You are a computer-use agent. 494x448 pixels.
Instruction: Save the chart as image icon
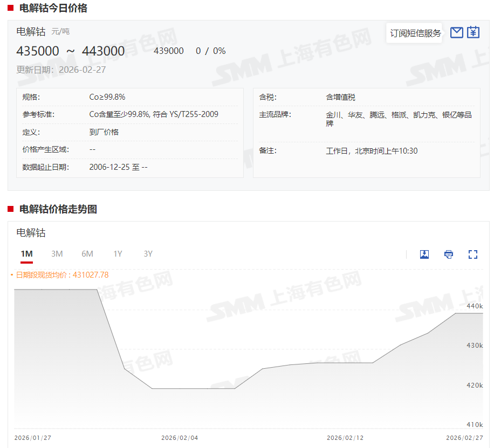[424, 254]
